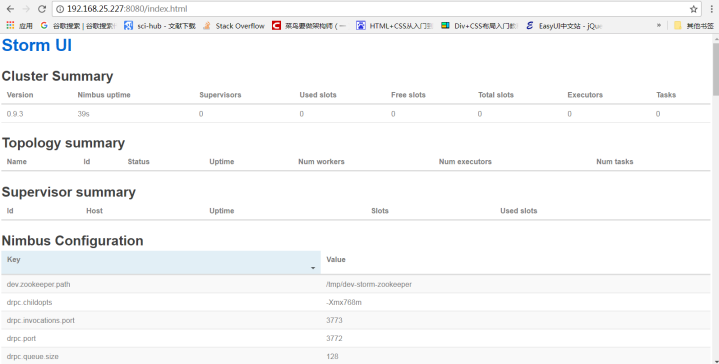Select the value 128
Screen dimensions: 719x364
(x=332, y=356)
